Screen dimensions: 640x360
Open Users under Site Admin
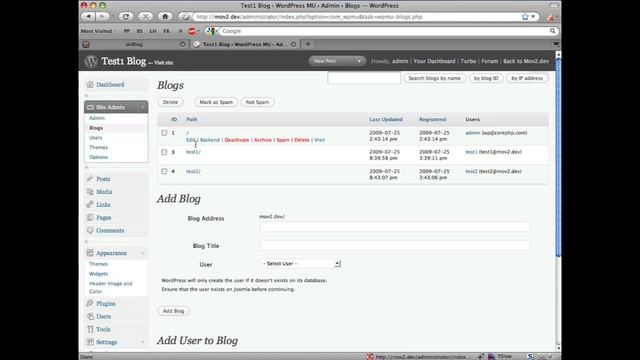[96, 138]
